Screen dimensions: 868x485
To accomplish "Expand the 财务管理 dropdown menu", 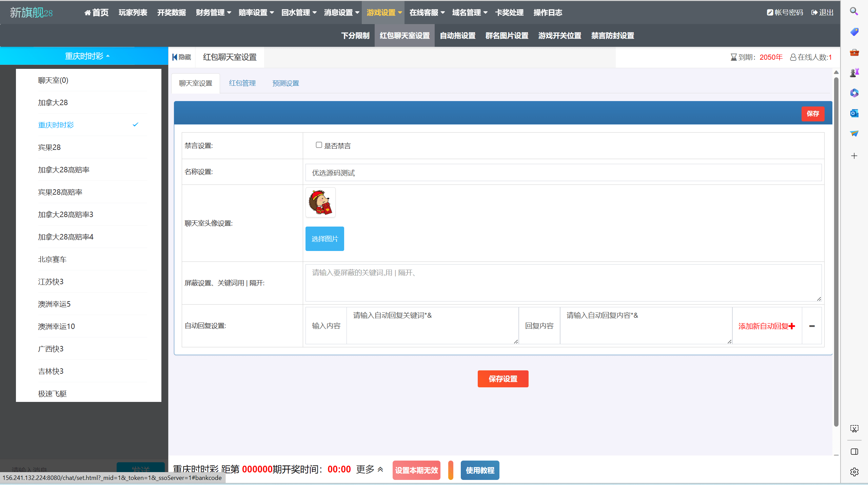I will pyautogui.click(x=213, y=13).
